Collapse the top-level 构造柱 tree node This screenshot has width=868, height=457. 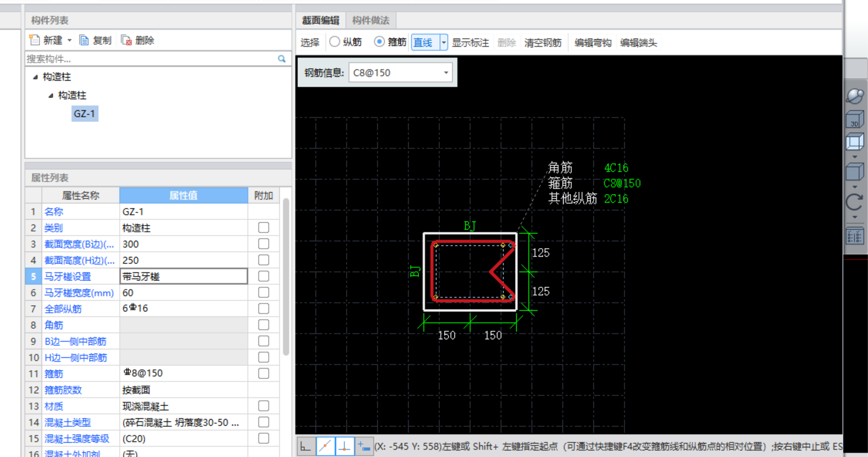click(x=36, y=77)
